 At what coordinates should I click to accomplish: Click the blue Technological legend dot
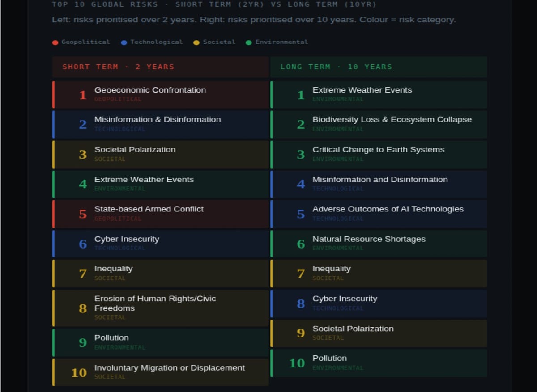click(123, 42)
